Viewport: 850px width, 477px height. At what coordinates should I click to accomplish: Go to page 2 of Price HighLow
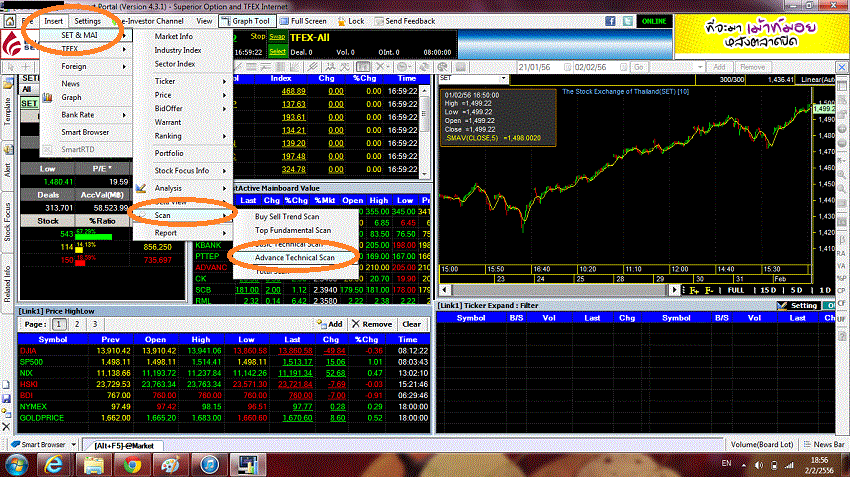tap(77, 324)
